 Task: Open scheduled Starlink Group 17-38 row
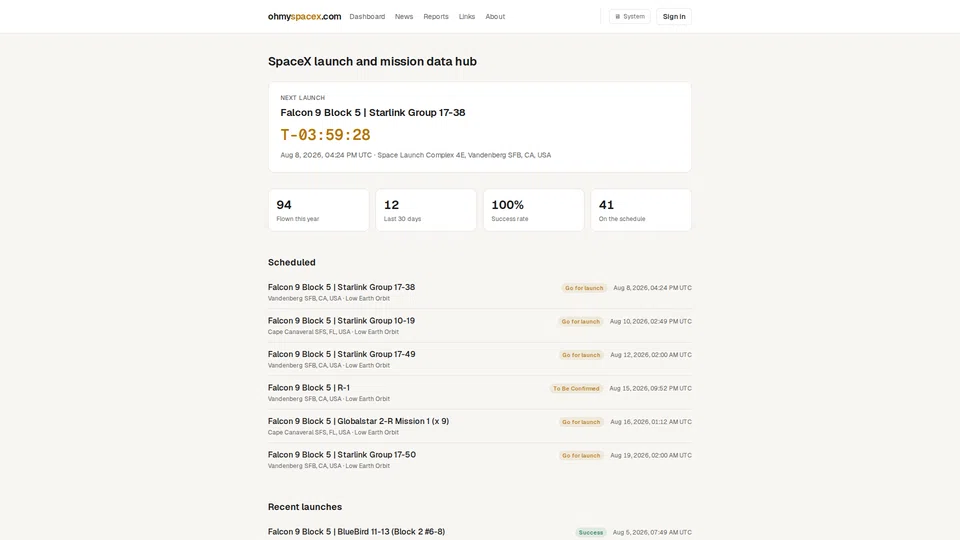pyautogui.click(x=479, y=292)
